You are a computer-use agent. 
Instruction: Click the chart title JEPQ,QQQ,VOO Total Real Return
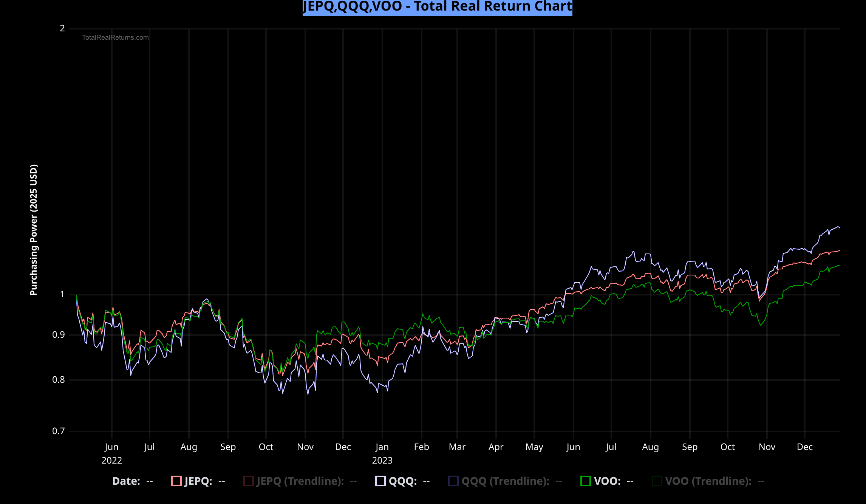[438, 6]
